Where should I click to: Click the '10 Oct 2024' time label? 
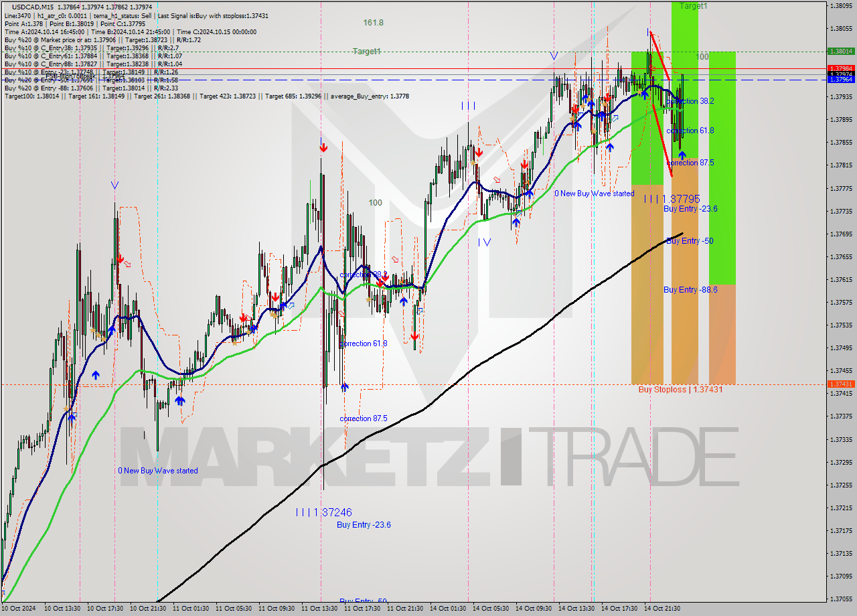click(18, 609)
